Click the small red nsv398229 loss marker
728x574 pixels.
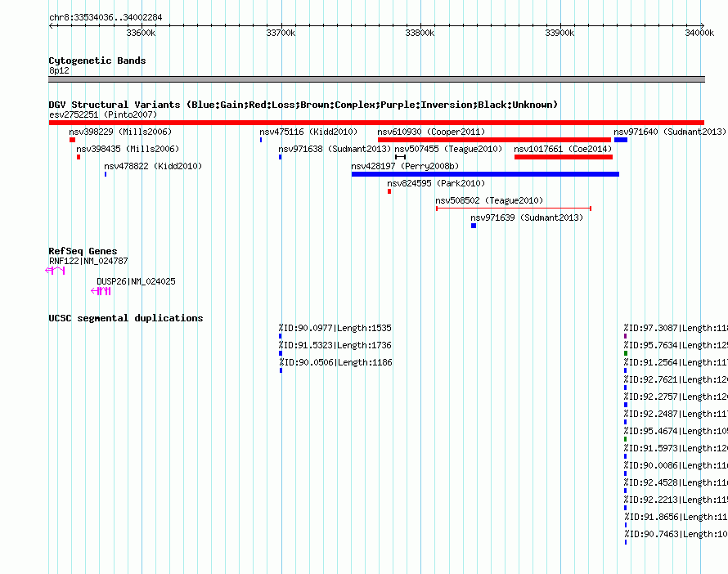coord(73,140)
